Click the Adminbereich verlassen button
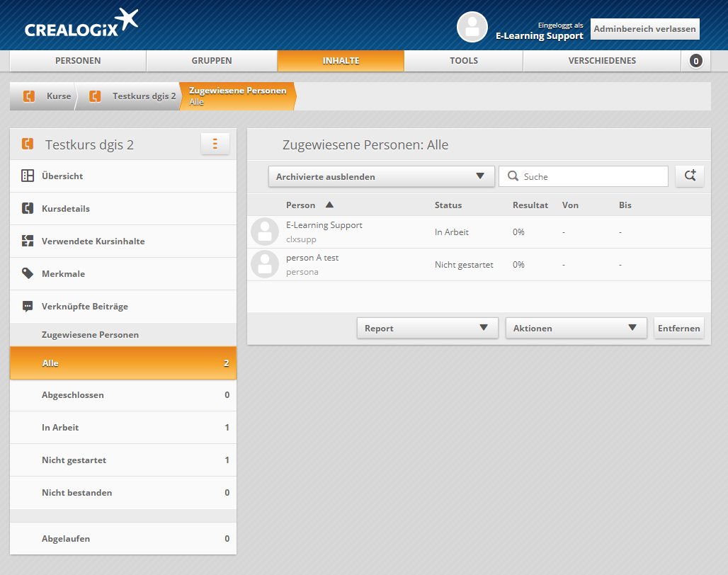728x575 pixels. point(644,29)
